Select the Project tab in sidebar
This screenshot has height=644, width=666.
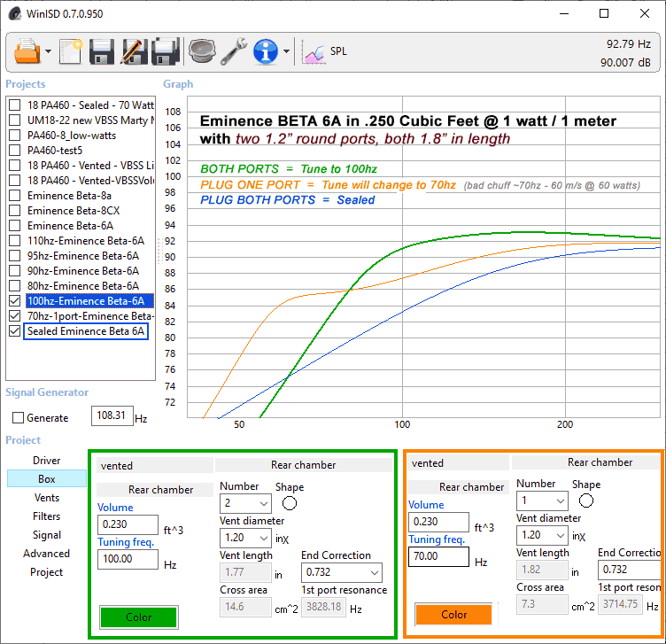pyautogui.click(x=47, y=572)
